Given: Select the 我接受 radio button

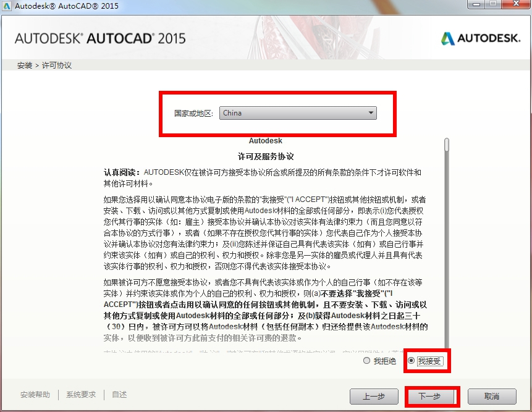Looking at the screenshot, I should pos(410,361).
